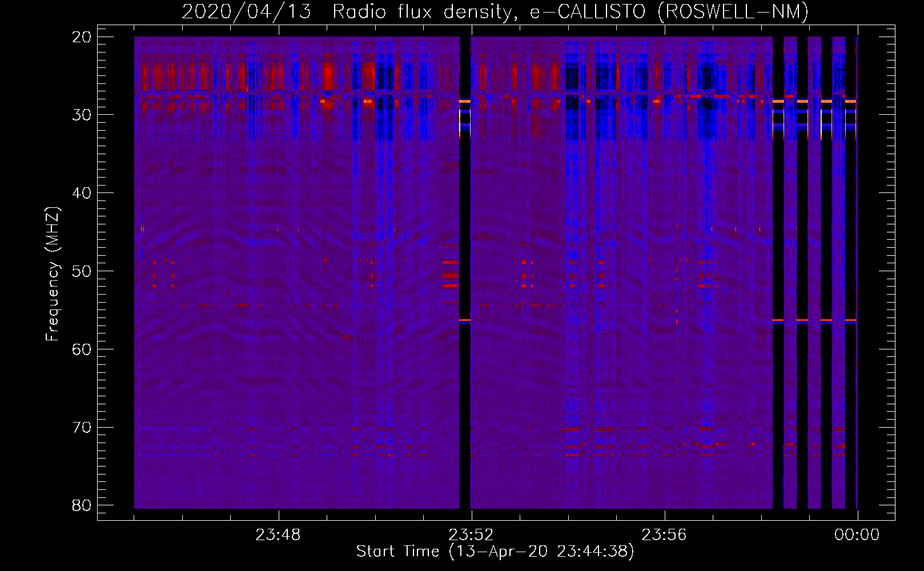Click the 23:52 time tick label
The height and width of the screenshot is (571, 924).
(471, 535)
